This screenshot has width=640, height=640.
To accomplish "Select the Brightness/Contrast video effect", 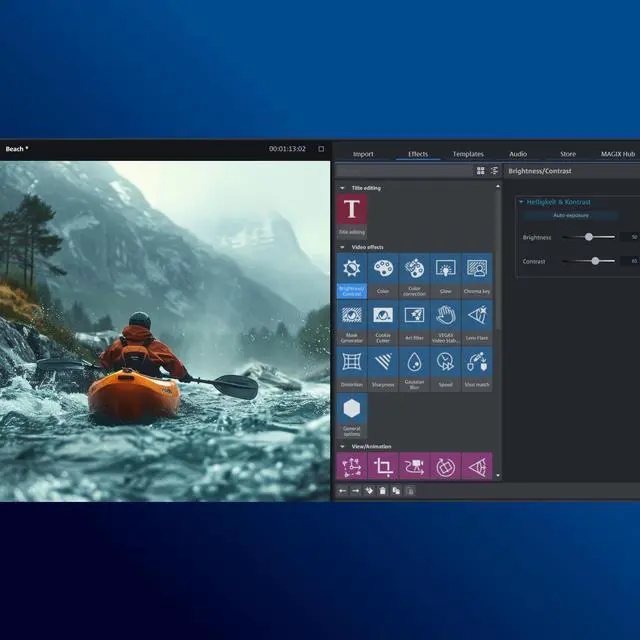I will click(x=352, y=276).
